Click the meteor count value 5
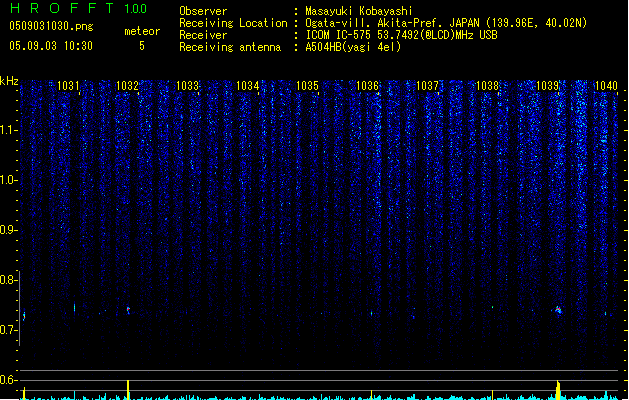 [142, 46]
